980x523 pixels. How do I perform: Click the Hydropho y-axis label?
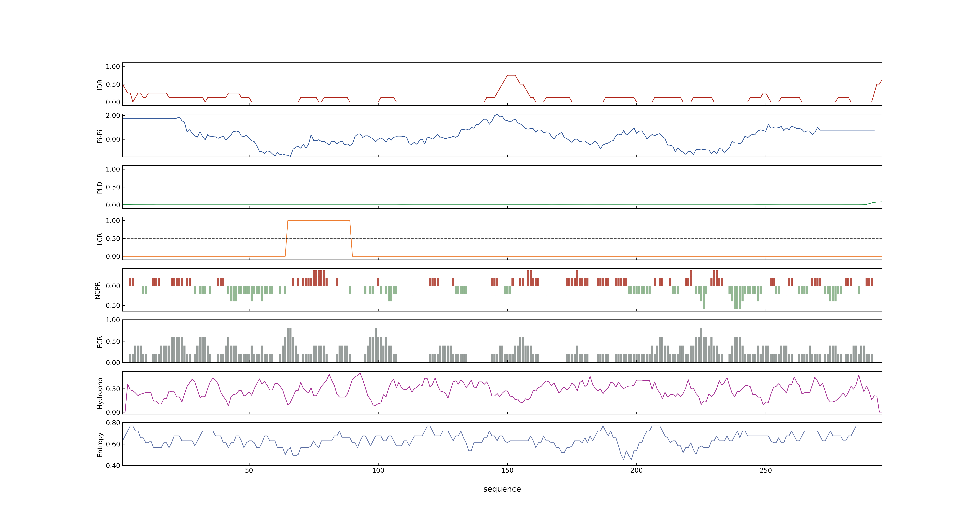click(x=100, y=393)
